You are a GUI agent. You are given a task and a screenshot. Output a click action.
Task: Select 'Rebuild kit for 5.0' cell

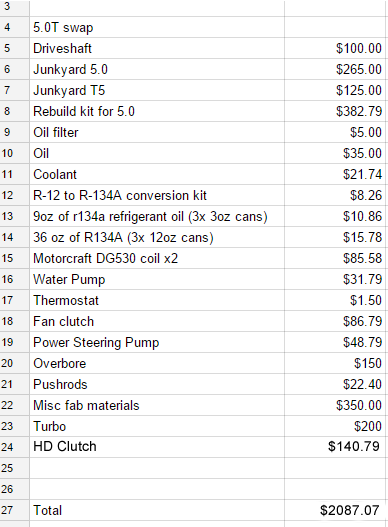tap(157, 111)
